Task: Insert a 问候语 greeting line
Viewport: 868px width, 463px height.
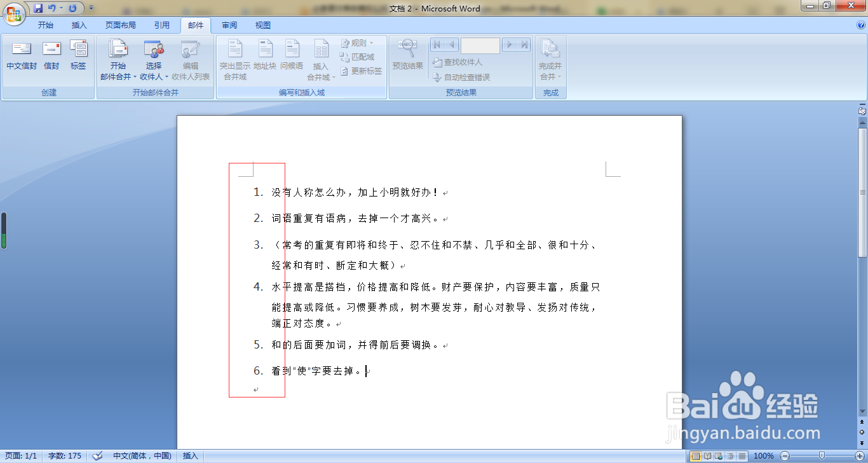Action: click(x=292, y=55)
